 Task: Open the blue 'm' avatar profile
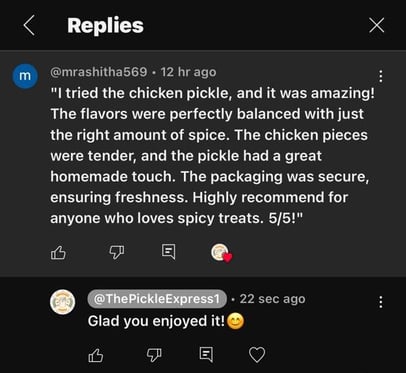(25, 76)
